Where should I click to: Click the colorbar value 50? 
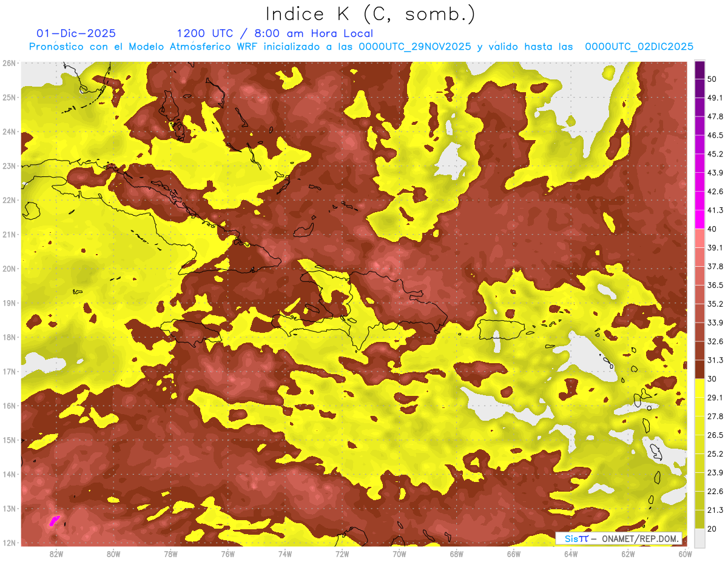[713, 79]
